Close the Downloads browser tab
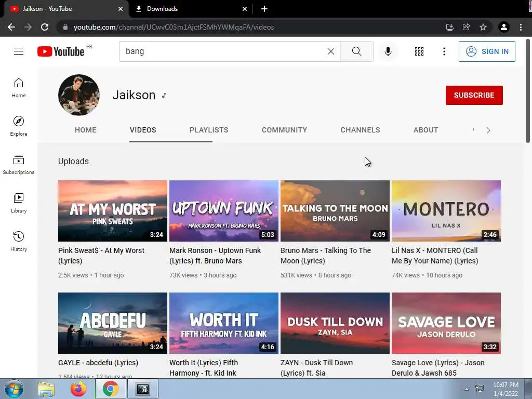532x399 pixels. point(245,9)
